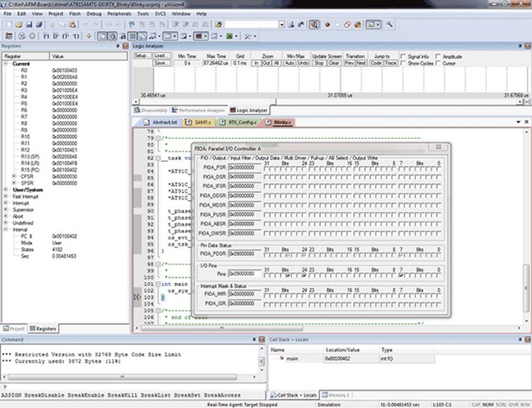Viewport: 532px width, 408px height.
Task: Open the Debug menu
Action: click(x=94, y=14)
